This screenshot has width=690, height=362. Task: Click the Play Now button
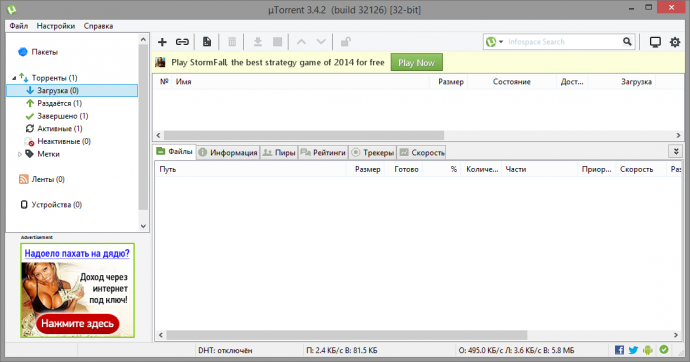click(416, 62)
